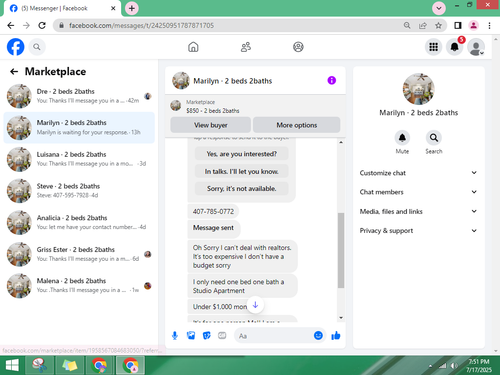500x375 pixels.
Task: Click Marilyn's large profile picture in details panel
Action: [x=419, y=89]
